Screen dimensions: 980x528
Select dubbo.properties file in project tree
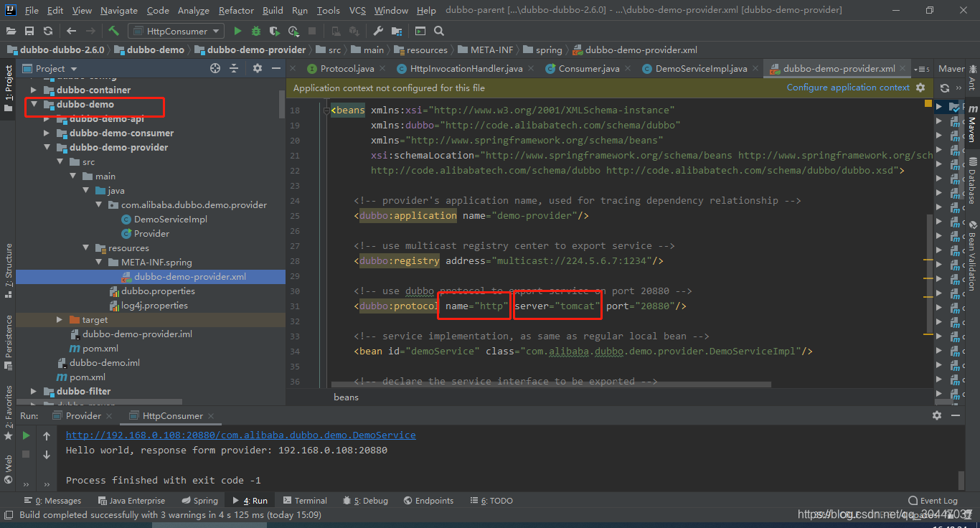click(157, 291)
